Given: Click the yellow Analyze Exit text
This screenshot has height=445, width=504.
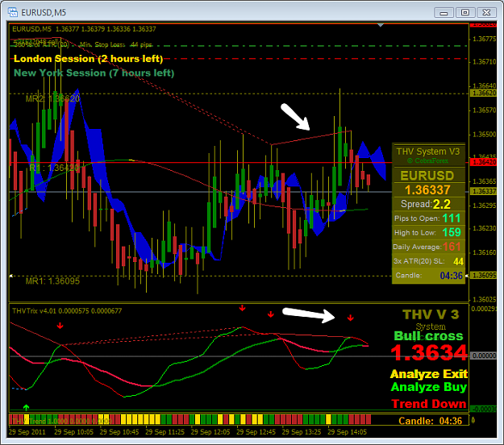Looking at the screenshot, I should pyautogui.click(x=429, y=374).
